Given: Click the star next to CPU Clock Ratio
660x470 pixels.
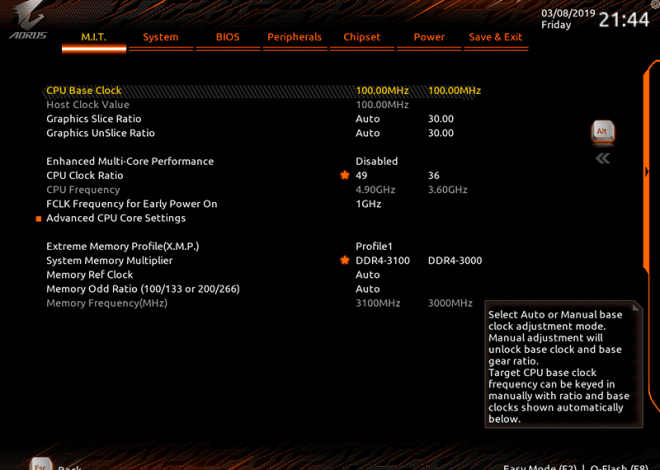Looking at the screenshot, I should pyautogui.click(x=345, y=175).
